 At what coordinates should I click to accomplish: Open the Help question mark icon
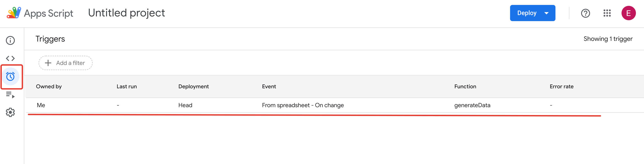point(585,13)
